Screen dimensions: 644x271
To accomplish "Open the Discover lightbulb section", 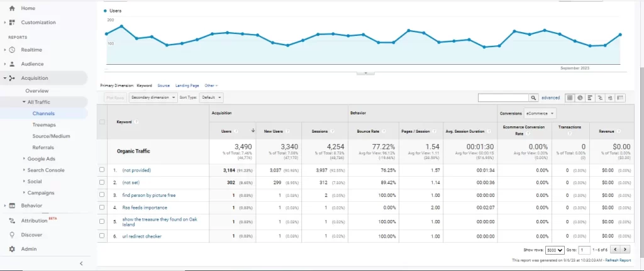I will coord(12,235).
